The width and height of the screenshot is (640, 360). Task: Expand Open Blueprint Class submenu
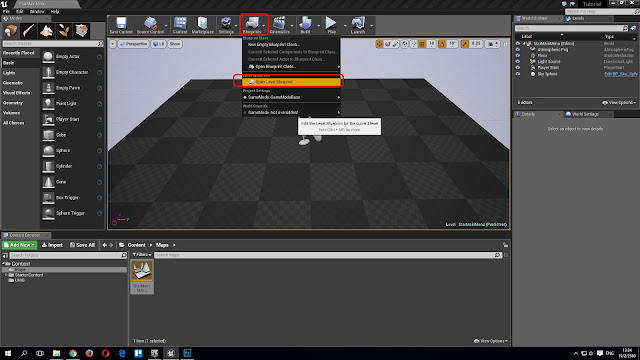[x=291, y=67]
